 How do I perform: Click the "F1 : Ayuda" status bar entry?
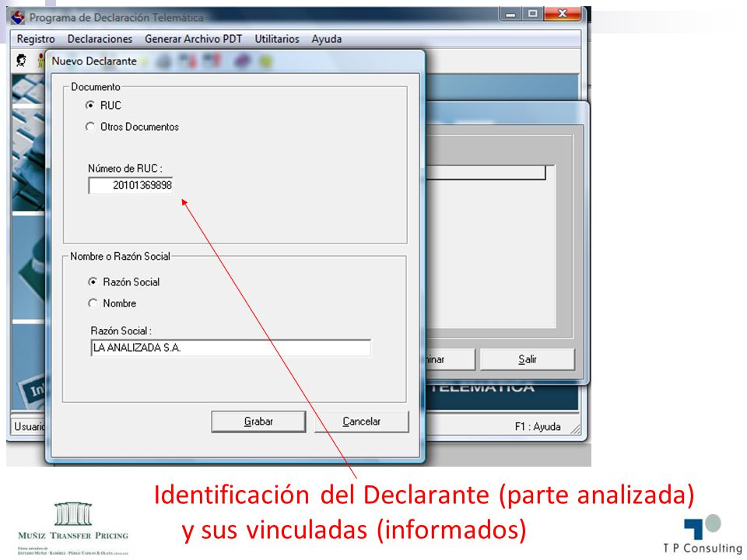coord(538,427)
